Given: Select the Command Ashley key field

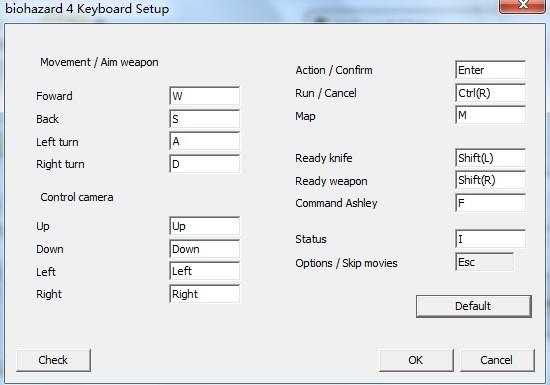Looking at the screenshot, I should click(490, 203).
